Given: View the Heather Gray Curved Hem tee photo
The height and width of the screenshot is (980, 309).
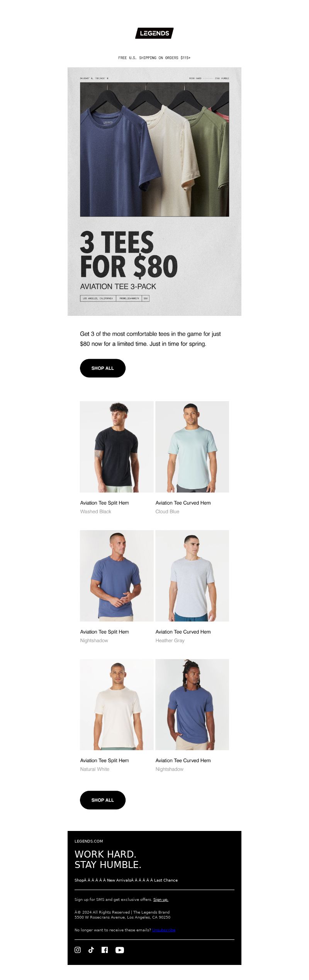Looking at the screenshot, I should pos(192,576).
